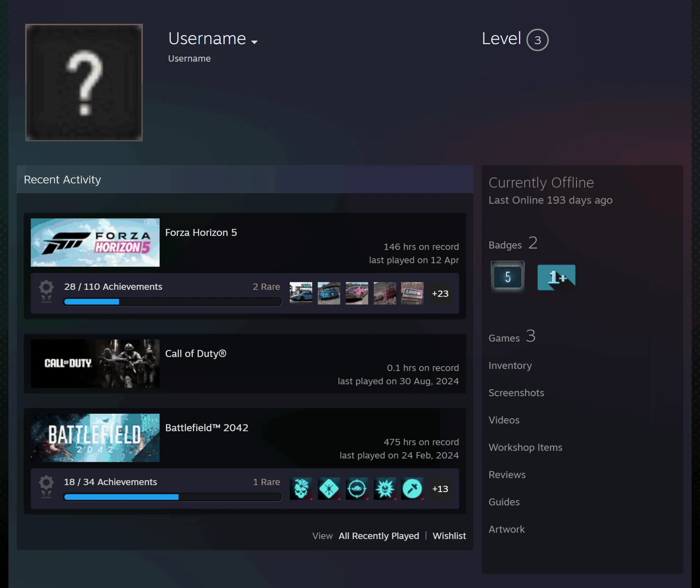Open All Recently Played link
Image resolution: width=700 pixels, height=588 pixels.
pos(379,536)
